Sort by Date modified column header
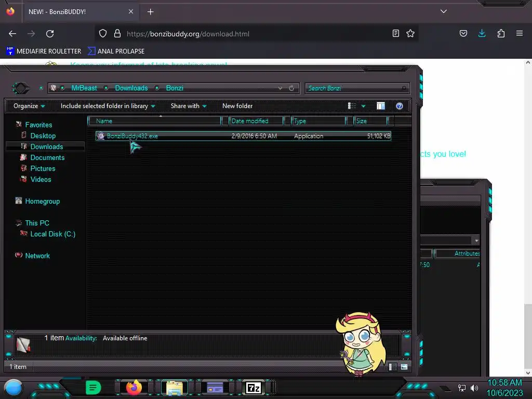Image resolution: width=532 pixels, height=399 pixels. pyautogui.click(x=256, y=121)
